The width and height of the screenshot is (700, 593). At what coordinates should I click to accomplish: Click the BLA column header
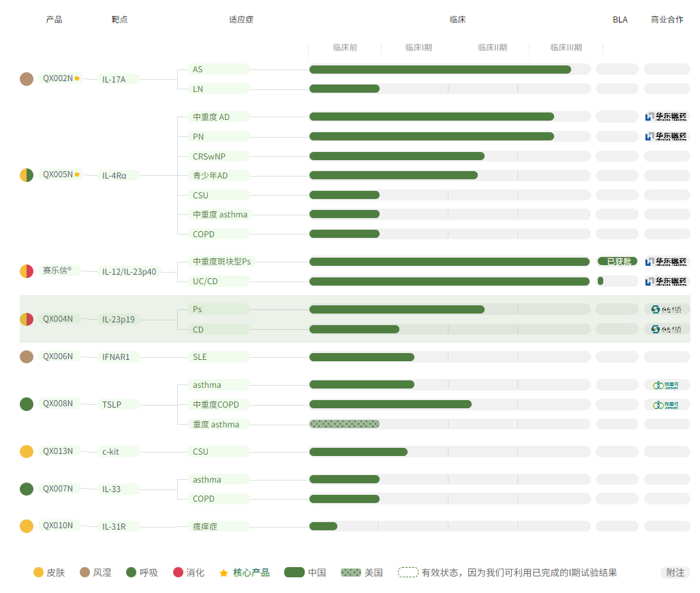(620, 20)
